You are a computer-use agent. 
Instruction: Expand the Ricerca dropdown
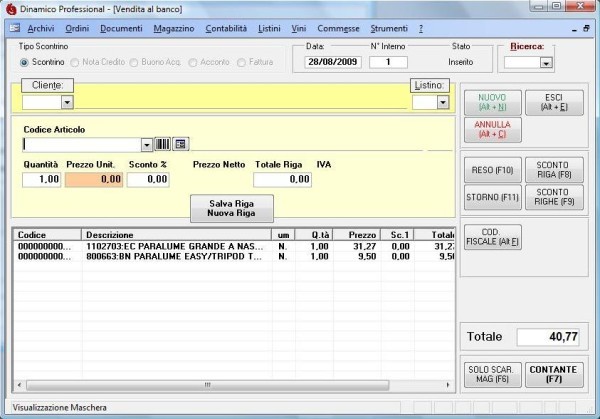[x=546, y=63]
